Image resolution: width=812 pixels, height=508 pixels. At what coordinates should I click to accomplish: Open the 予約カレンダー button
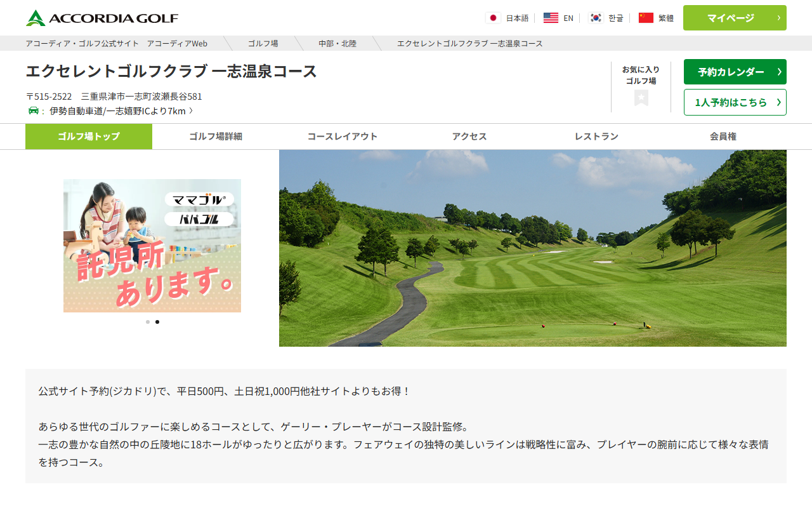735,72
